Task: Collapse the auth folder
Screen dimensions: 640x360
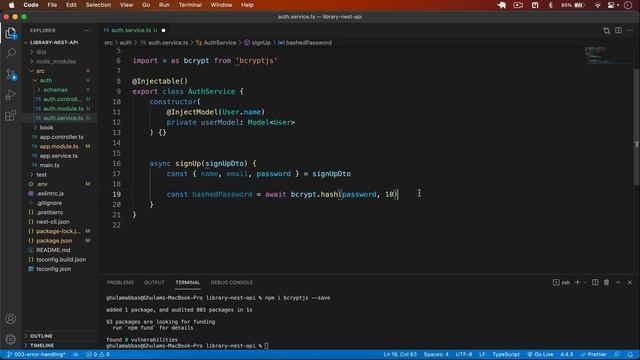Action: pyautogui.click(x=46, y=80)
